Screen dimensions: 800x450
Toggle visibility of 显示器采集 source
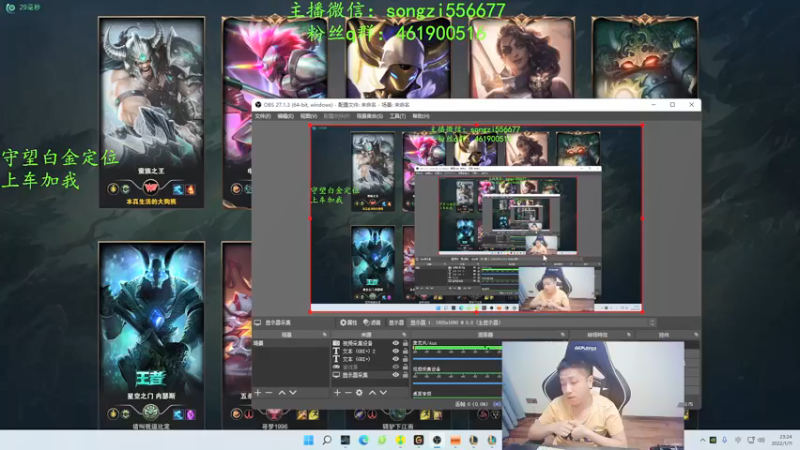point(395,374)
